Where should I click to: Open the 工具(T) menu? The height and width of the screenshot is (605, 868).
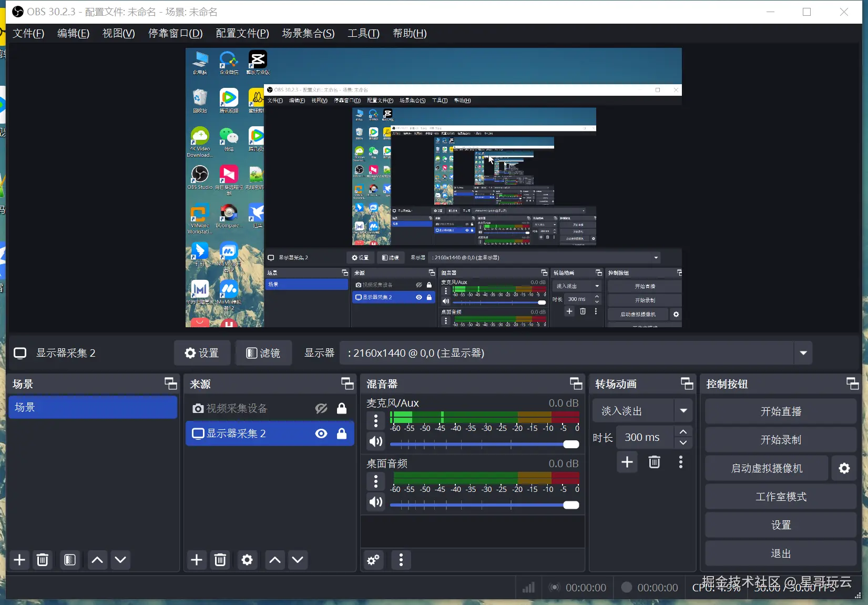363,33
